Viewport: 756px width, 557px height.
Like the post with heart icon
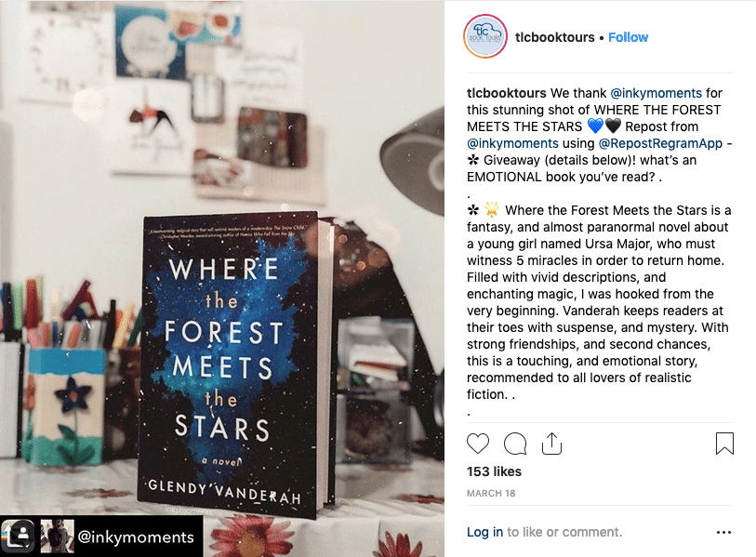tap(478, 444)
